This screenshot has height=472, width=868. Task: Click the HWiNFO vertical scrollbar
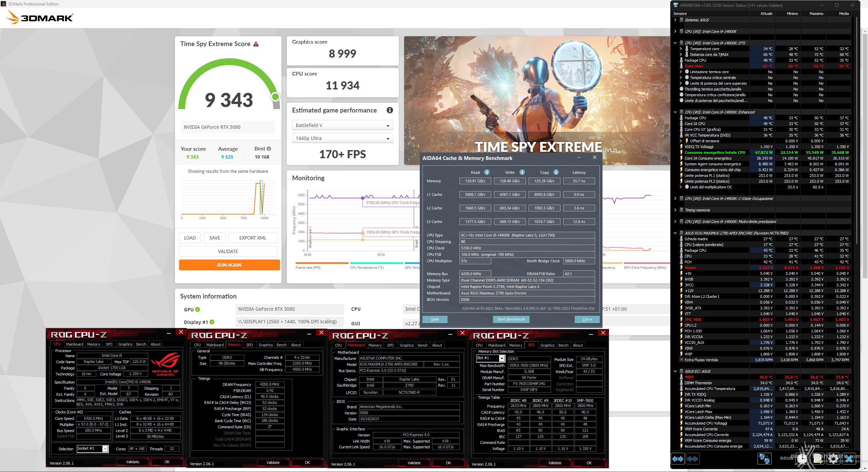click(x=857, y=130)
